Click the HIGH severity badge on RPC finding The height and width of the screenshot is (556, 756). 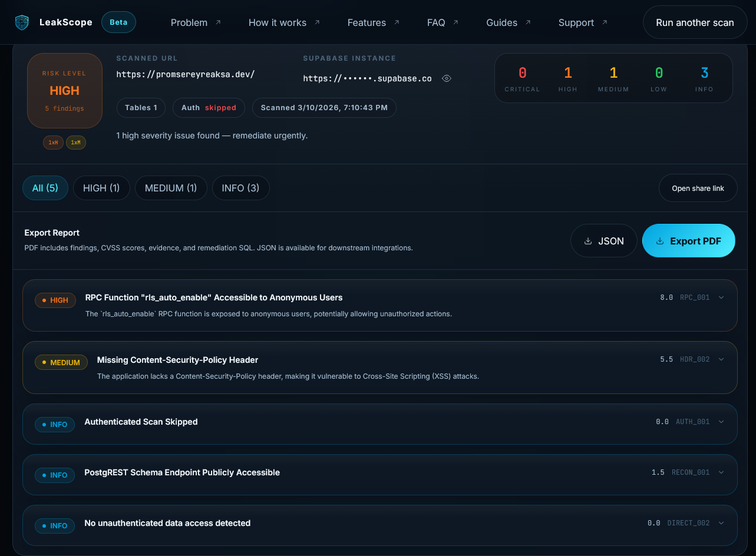(55, 300)
